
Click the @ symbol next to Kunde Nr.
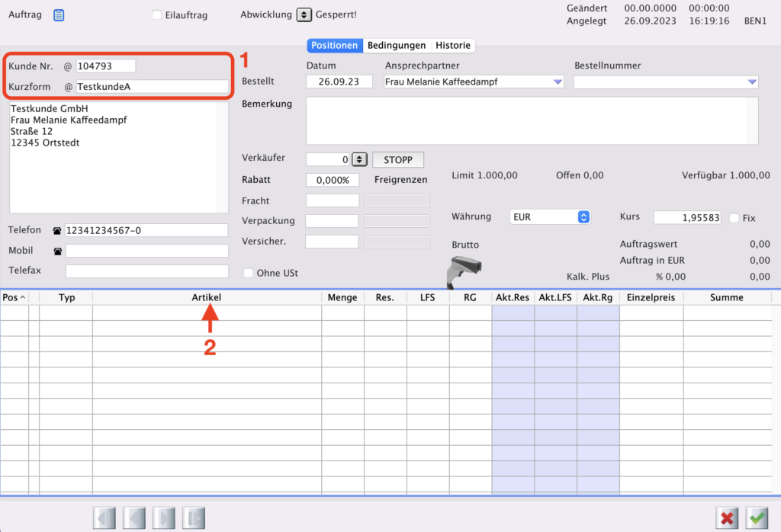(x=68, y=66)
